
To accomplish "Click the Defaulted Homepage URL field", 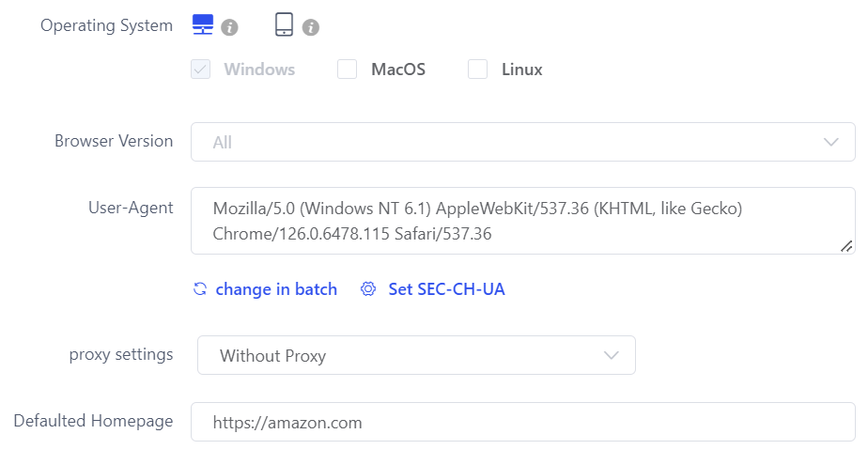I will tap(523, 422).
